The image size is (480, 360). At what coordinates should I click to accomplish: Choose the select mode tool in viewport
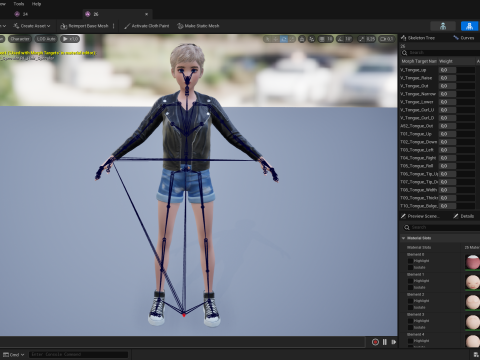pyautogui.click(x=268, y=39)
